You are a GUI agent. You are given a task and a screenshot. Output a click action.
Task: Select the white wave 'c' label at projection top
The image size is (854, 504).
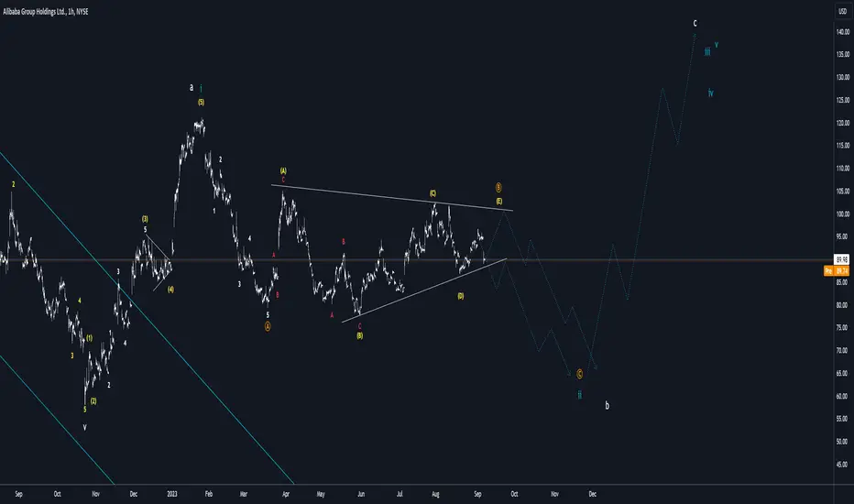click(x=695, y=23)
